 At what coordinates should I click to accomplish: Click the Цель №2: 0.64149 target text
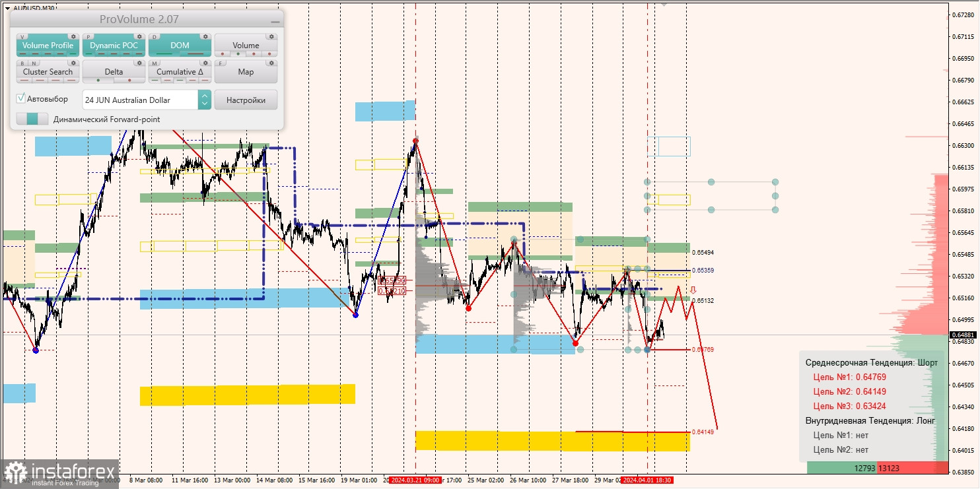point(849,391)
